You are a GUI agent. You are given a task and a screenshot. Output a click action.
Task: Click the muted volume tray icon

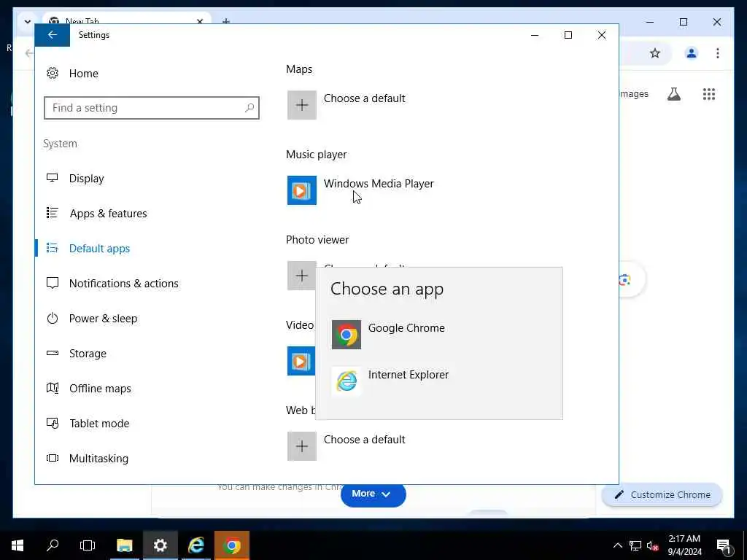click(x=653, y=545)
